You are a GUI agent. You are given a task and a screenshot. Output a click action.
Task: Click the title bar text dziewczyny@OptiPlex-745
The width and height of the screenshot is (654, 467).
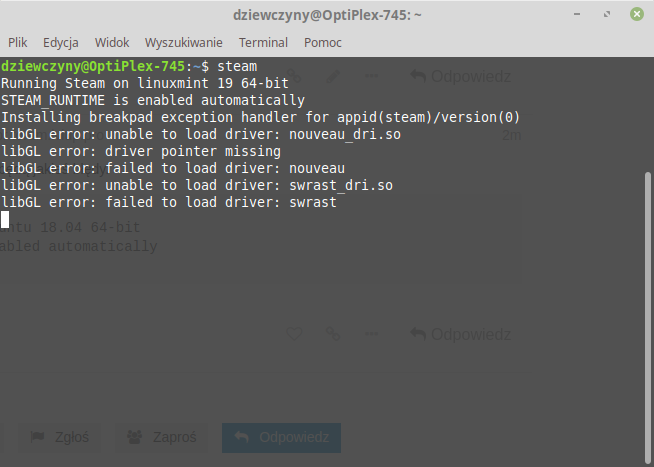(x=326, y=15)
